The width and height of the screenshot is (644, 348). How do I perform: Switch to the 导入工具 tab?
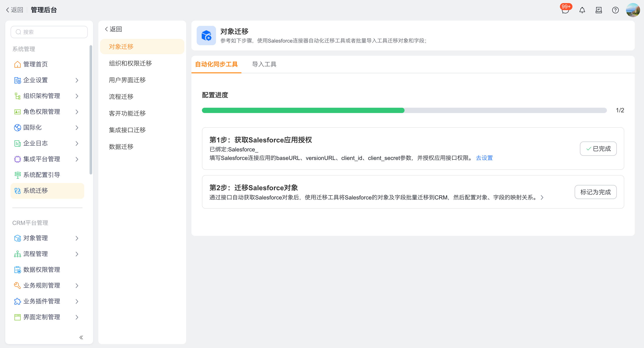(x=264, y=64)
